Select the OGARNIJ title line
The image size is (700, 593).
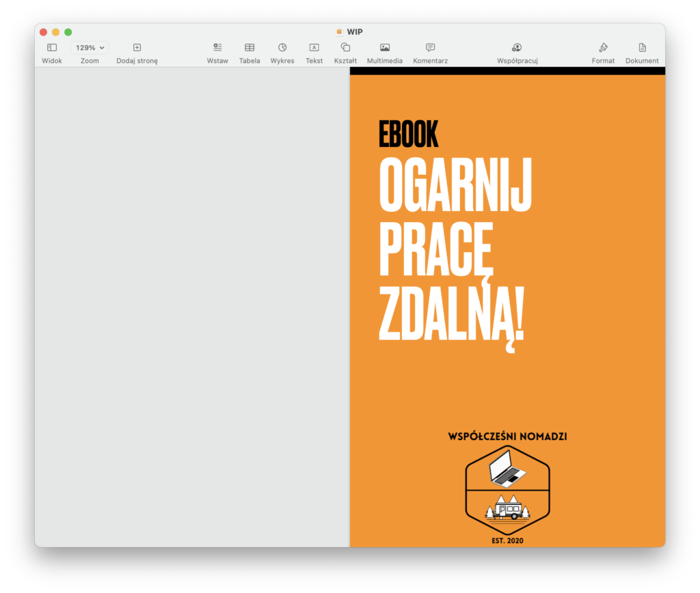(455, 185)
